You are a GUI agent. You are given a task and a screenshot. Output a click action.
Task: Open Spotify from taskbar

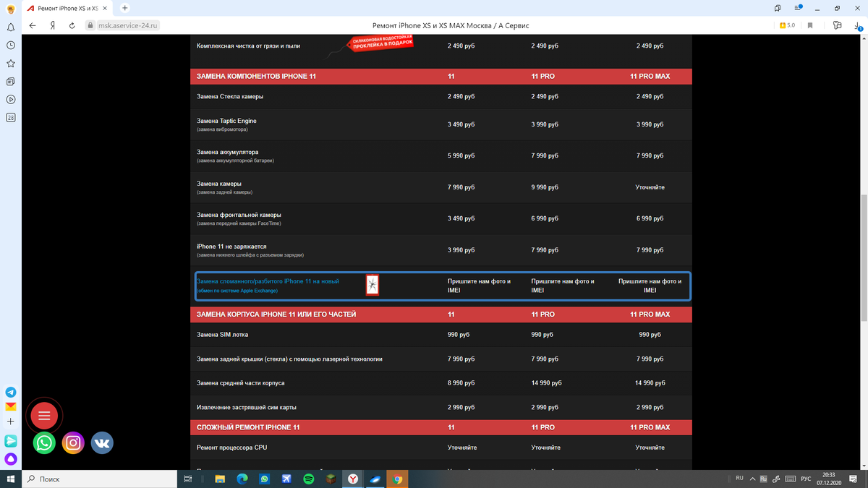(x=309, y=479)
